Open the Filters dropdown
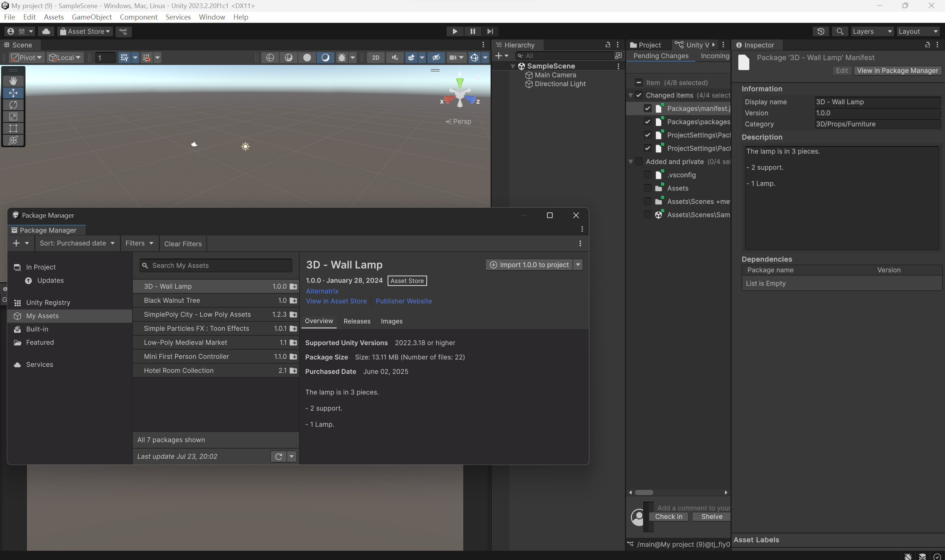The image size is (945, 560). click(139, 243)
